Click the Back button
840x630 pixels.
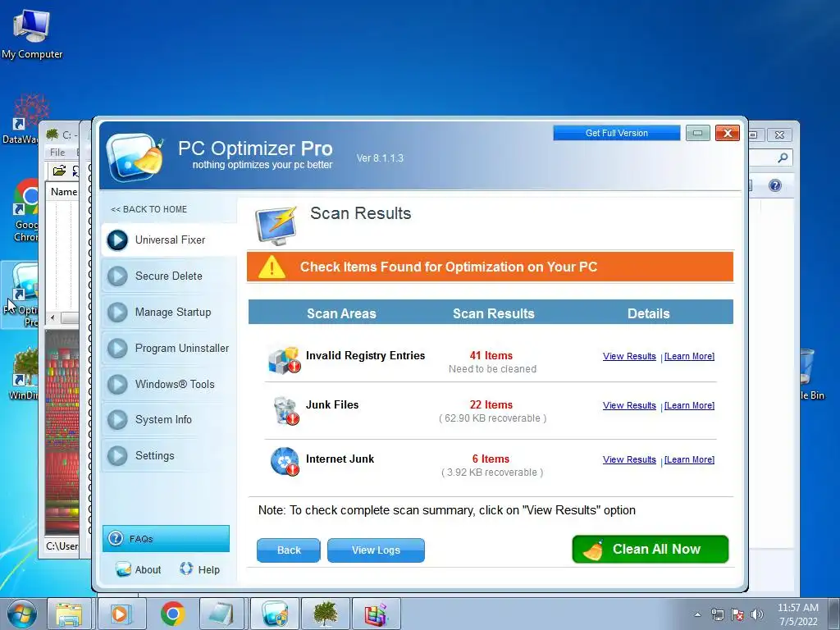tap(289, 550)
